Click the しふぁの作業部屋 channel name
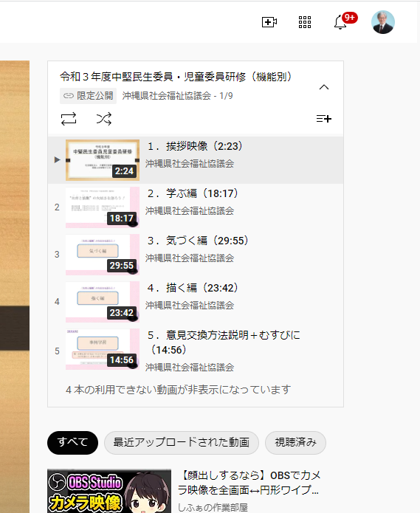The width and height of the screenshot is (420, 513). coord(213,507)
